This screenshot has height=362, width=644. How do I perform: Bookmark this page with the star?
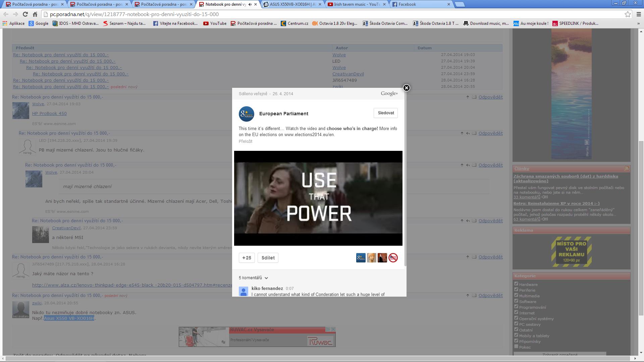(628, 14)
